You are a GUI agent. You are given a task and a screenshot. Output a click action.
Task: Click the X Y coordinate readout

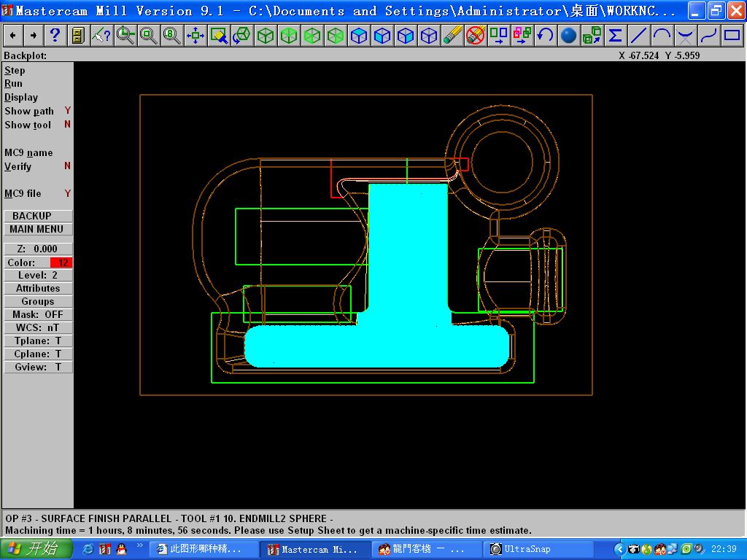pyautogui.click(x=659, y=55)
